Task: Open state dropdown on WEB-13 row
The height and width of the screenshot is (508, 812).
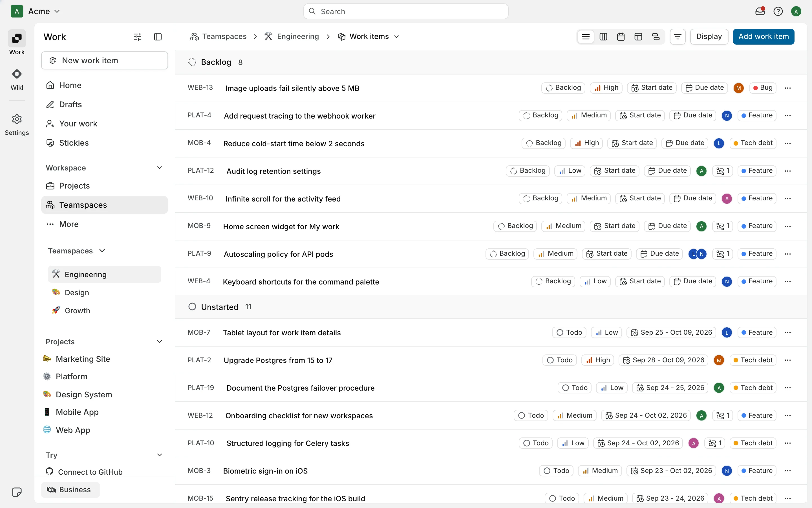Action: click(563, 88)
